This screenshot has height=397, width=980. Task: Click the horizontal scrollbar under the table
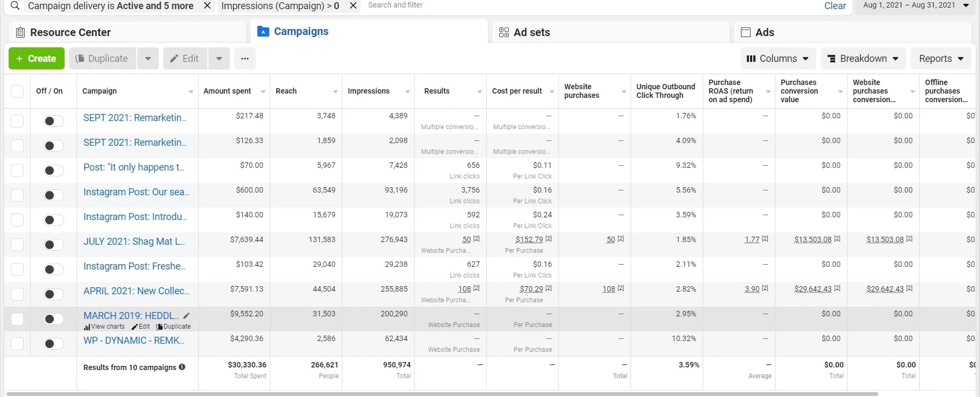(x=442, y=394)
